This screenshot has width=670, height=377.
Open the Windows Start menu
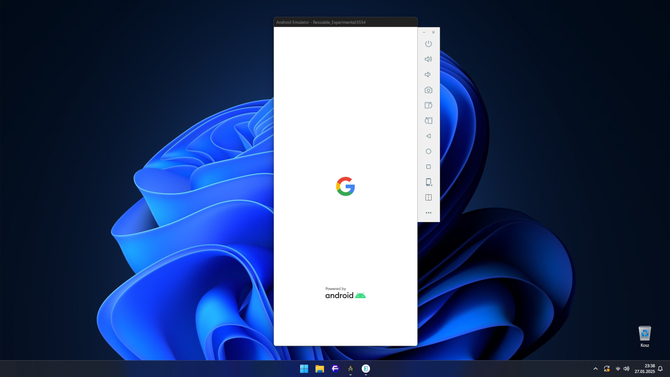(x=304, y=368)
